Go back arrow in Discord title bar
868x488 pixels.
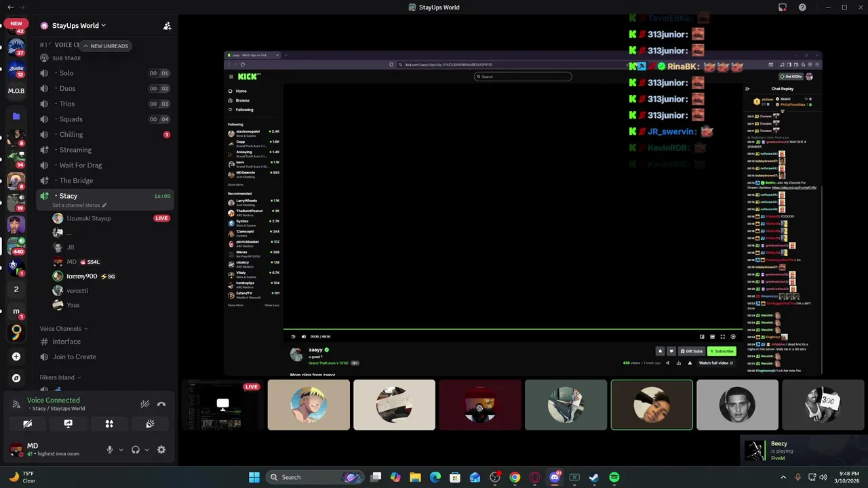10,7
